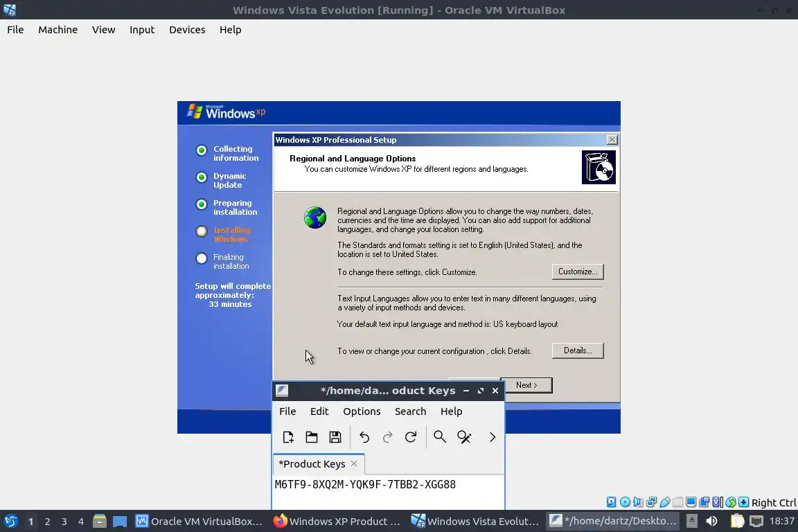The image size is (798, 532).
Task: Switch to workspace 2
Action: tap(47, 522)
